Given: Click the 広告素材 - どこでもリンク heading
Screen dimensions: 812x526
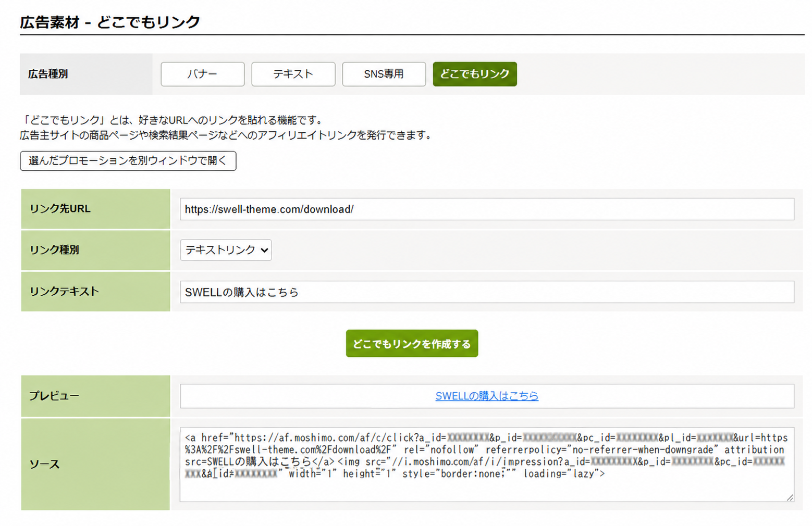Looking at the screenshot, I should 110,22.
